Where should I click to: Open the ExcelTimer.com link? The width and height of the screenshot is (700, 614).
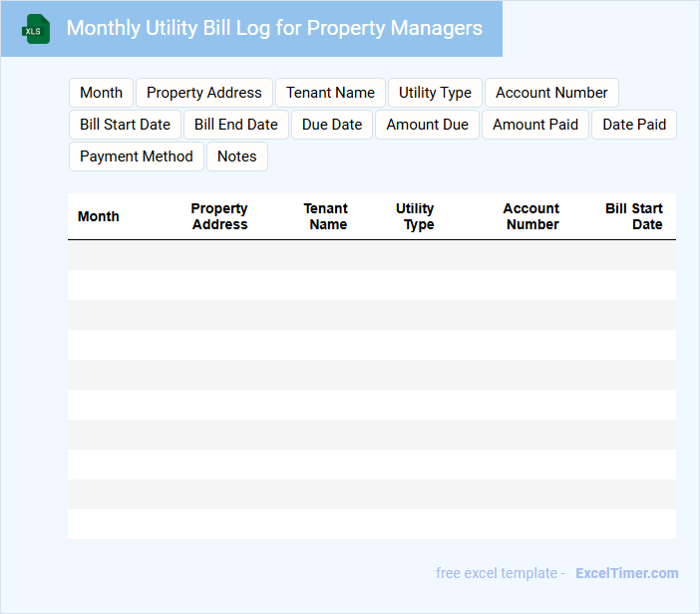click(626, 573)
